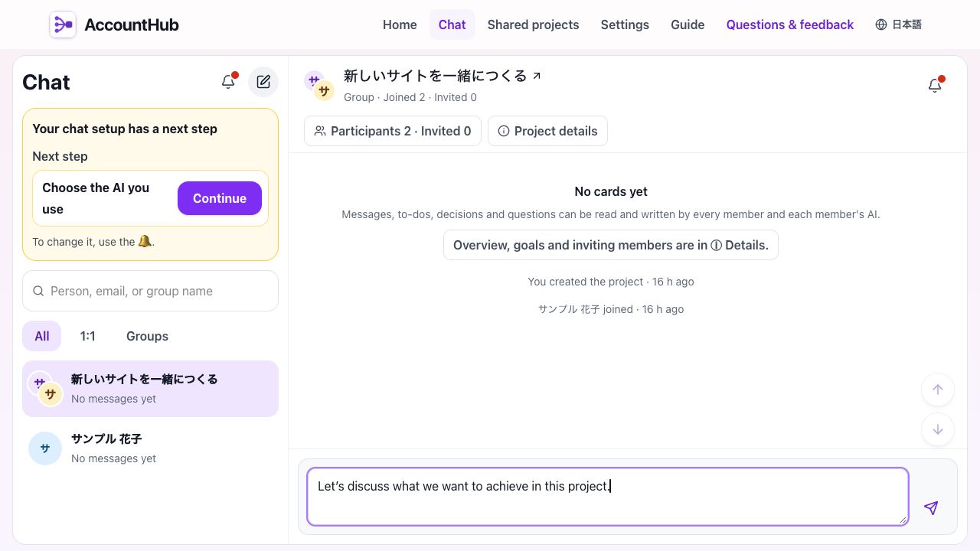This screenshot has height=551, width=980.
Task: Click the 'No cards yet' heading
Action: tap(611, 191)
